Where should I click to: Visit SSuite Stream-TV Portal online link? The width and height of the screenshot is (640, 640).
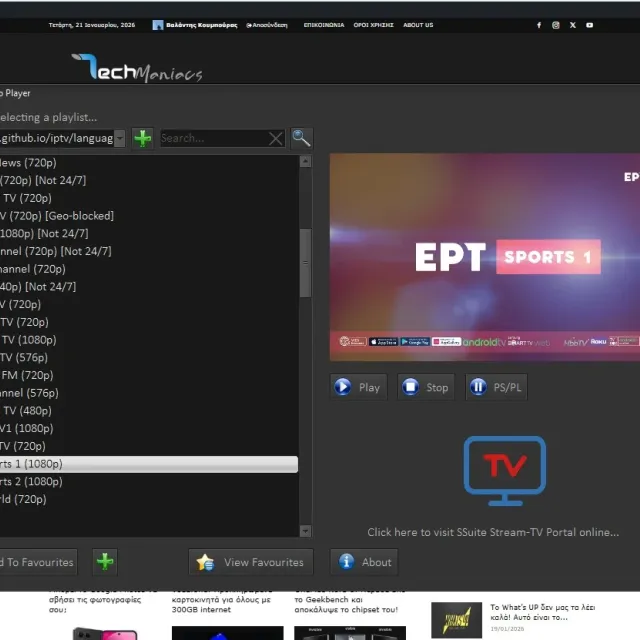pyautogui.click(x=493, y=532)
